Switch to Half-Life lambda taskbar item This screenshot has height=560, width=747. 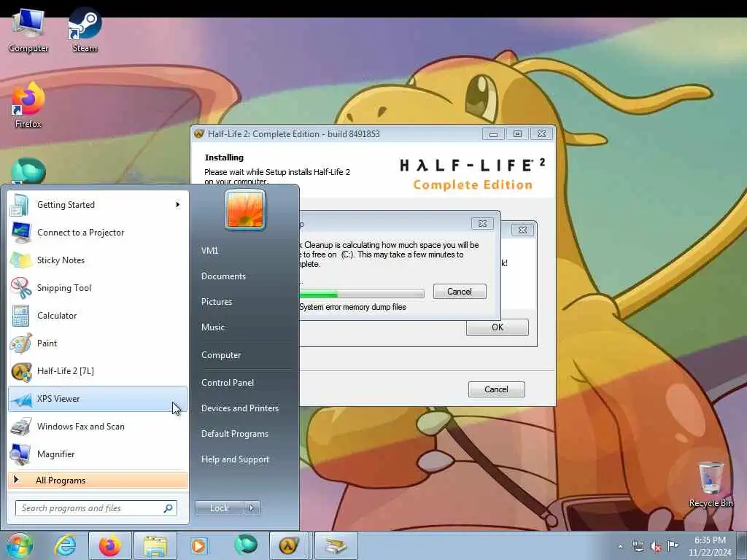point(289,545)
